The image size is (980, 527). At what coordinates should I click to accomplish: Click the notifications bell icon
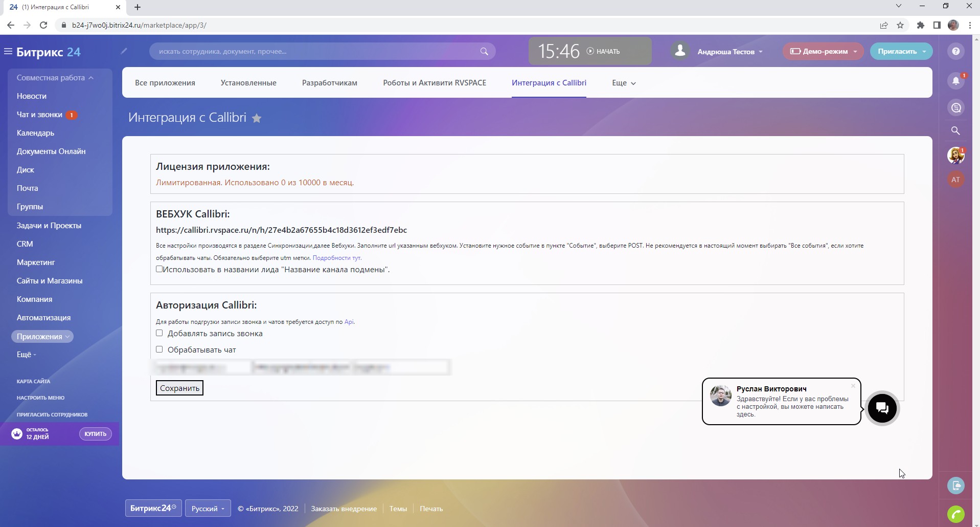[955, 81]
